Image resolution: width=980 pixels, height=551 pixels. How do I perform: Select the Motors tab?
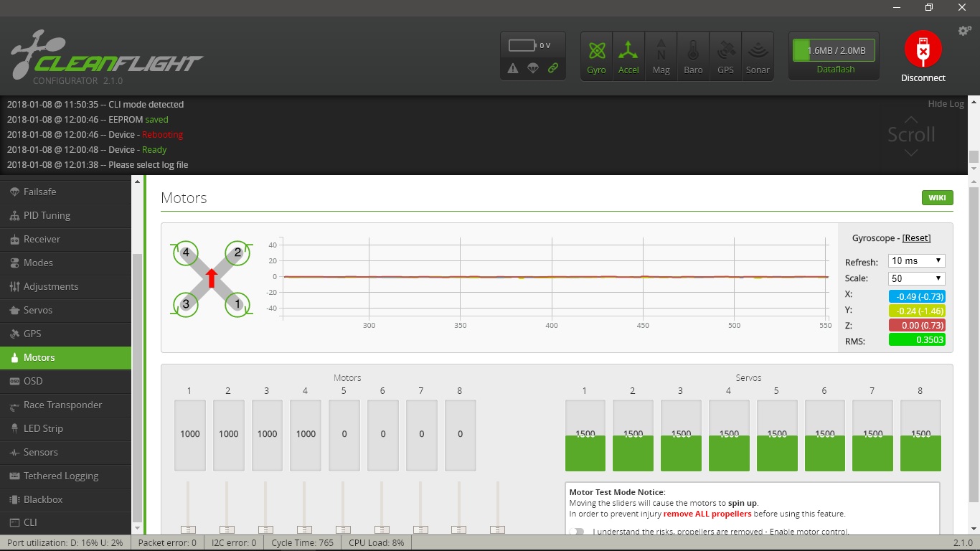(66, 357)
